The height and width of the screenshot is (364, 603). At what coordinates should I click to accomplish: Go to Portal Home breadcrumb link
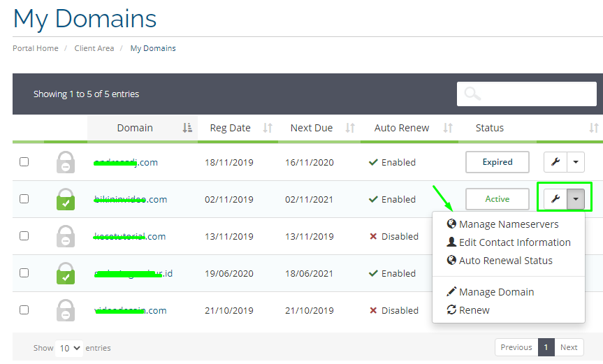point(36,48)
